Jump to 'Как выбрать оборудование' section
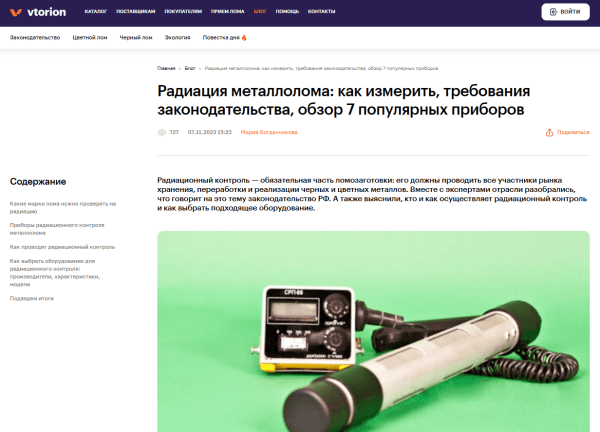Image resolution: width=600 pixels, height=432 pixels. [55, 273]
